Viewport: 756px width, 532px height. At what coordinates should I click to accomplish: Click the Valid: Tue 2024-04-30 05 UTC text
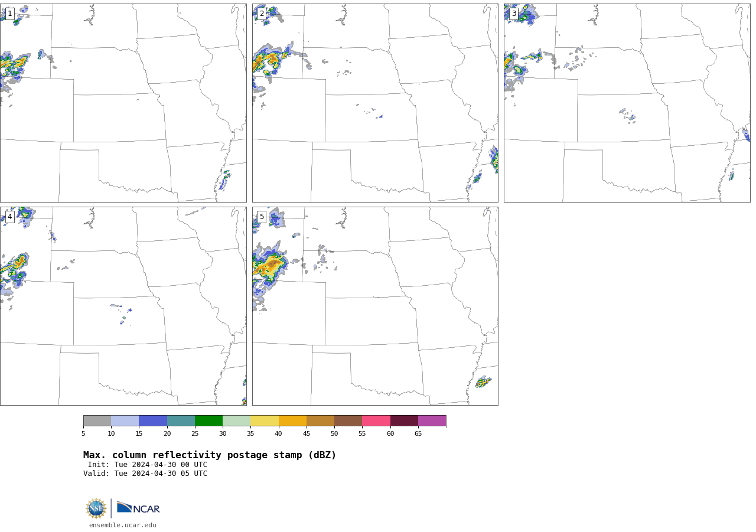click(x=145, y=474)
